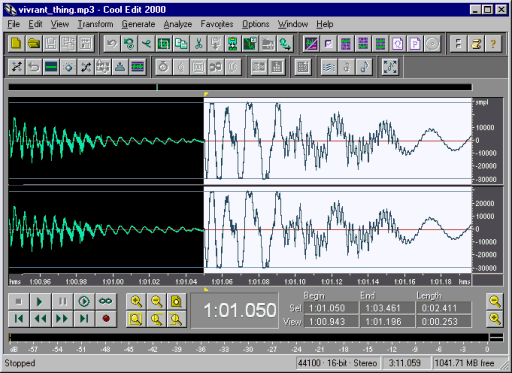Click the Zoom Full document magnifier icon
Image resolution: width=512 pixels, height=373 pixels.
(176, 302)
